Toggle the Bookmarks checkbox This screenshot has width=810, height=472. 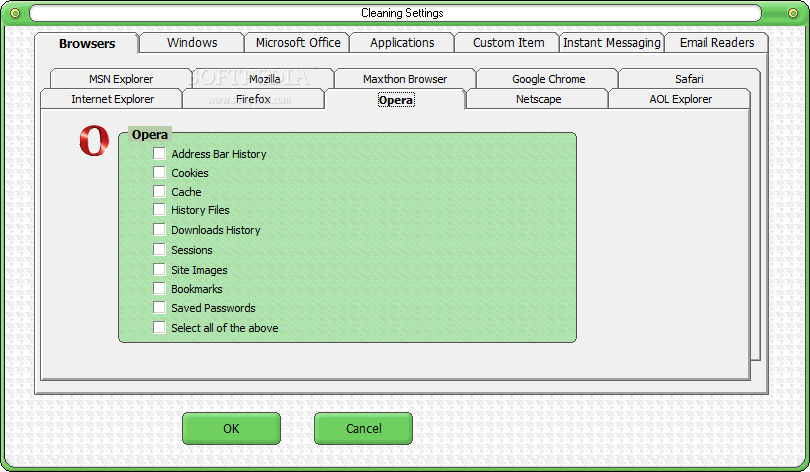[x=159, y=289]
